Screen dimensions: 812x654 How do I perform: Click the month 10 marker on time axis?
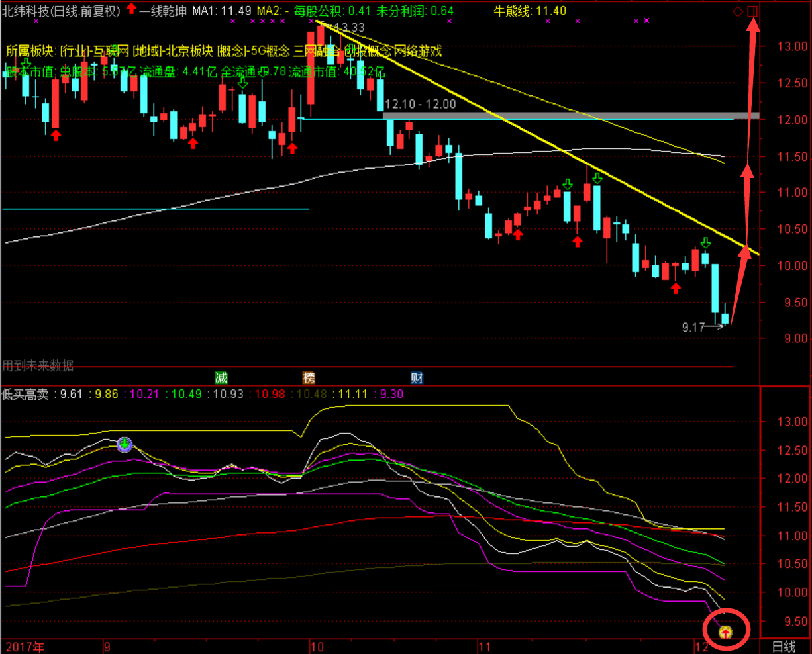[x=317, y=647]
